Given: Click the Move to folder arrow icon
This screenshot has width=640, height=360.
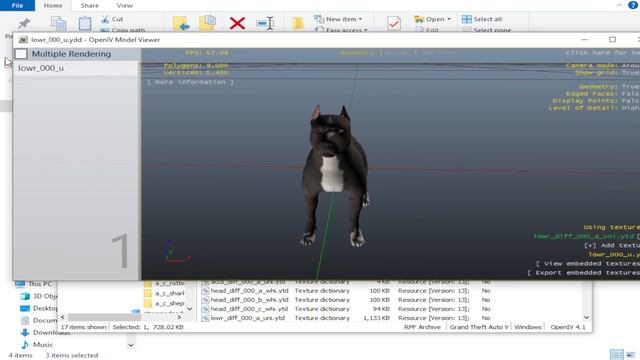Looking at the screenshot, I should pyautogui.click(x=181, y=24).
